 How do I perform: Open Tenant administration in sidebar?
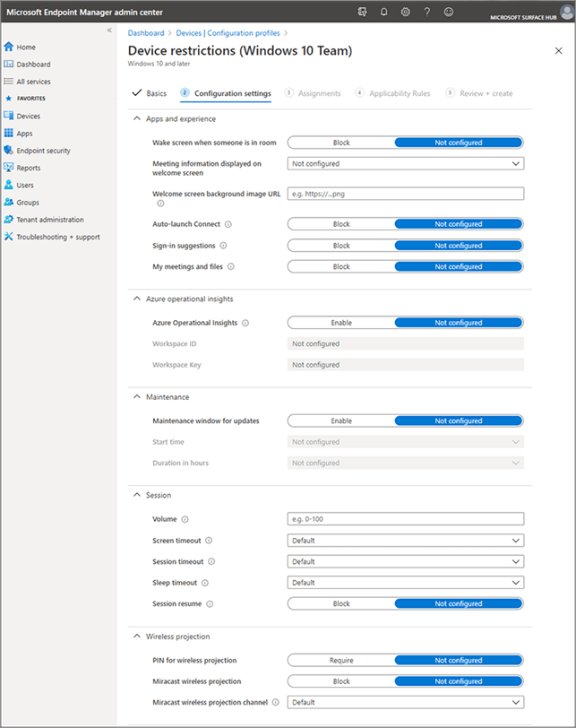tap(50, 220)
